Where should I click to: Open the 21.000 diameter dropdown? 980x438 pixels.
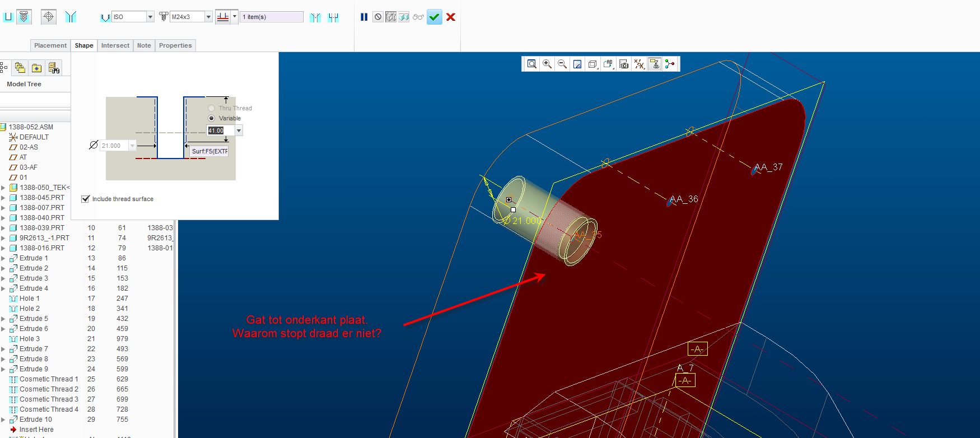(x=133, y=146)
